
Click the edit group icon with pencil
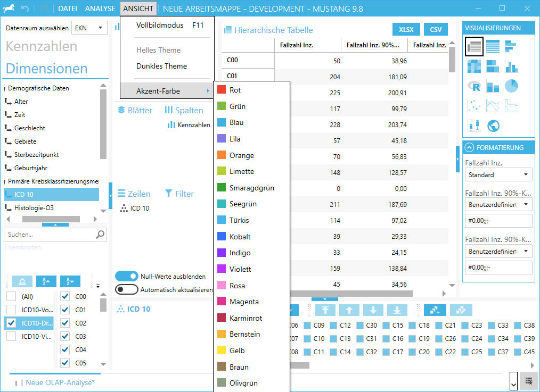point(461,310)
